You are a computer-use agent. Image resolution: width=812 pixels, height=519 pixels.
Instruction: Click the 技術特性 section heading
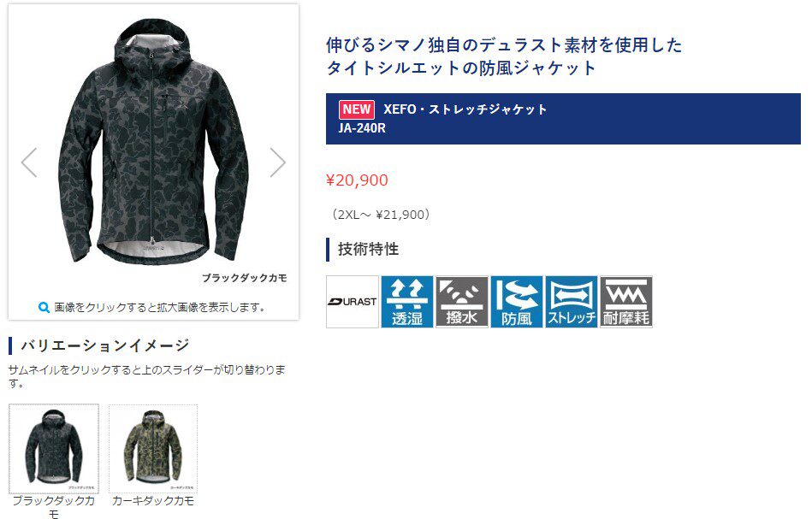tap(368, 249)
